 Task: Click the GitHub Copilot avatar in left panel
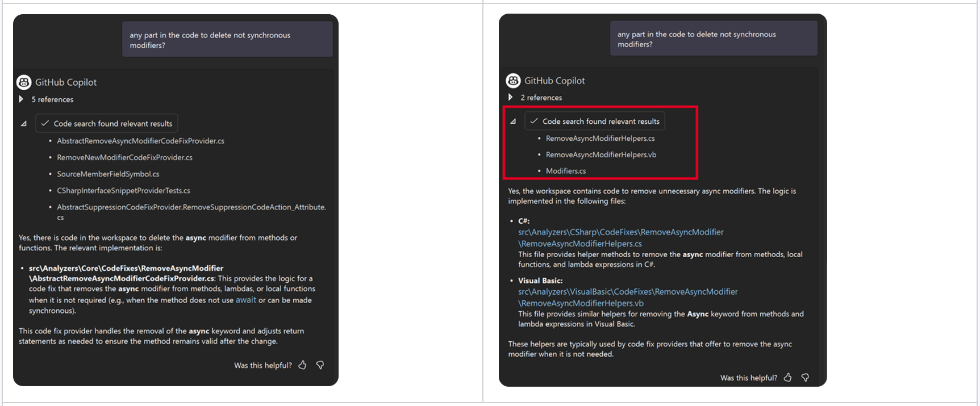[x=24, y=82]
